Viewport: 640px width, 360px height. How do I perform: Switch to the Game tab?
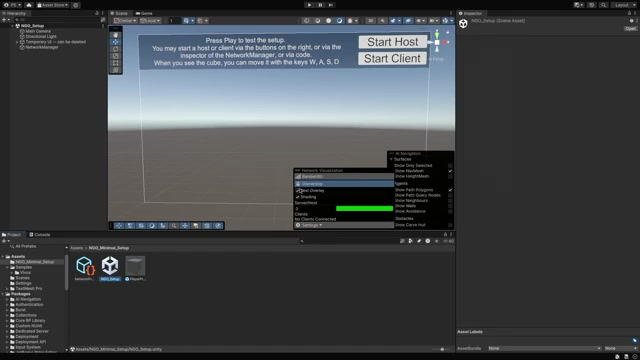click(144, 13)
